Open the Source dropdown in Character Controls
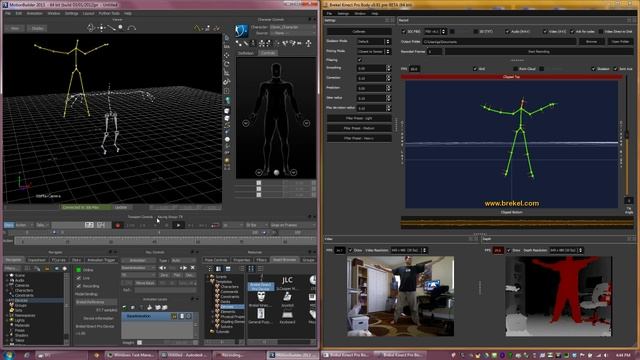640x360 pixels. [292, 33]
